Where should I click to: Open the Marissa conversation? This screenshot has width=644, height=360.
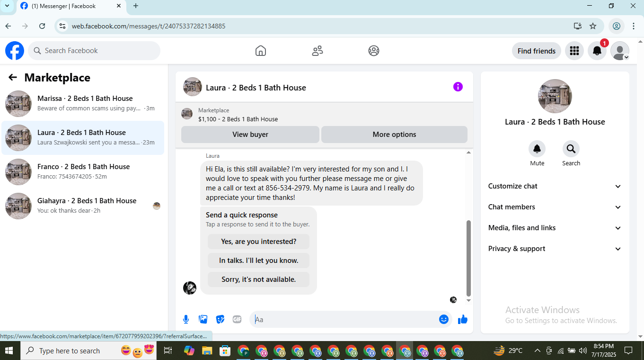(x=83, y=103)
